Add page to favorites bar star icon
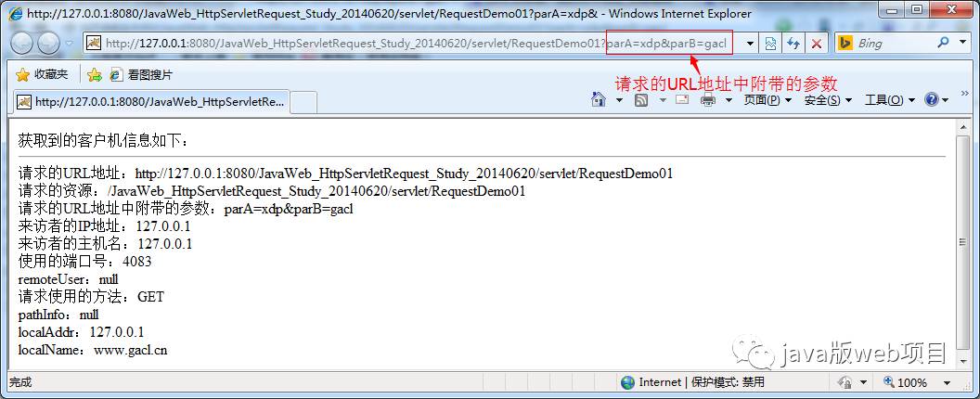This screenshot has height=399, width=980. (x=95, y=75)
